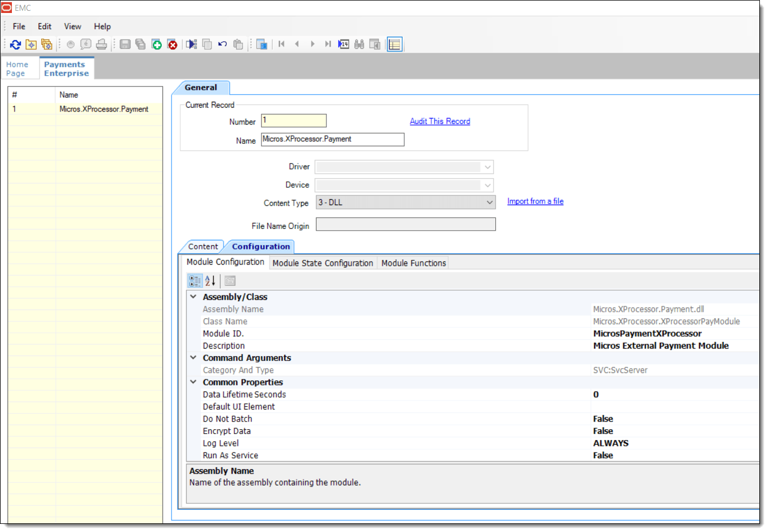The height and width of the screenshot is (532, 768).
Task: Click the red X delete record icon
Action: point(172,44)
